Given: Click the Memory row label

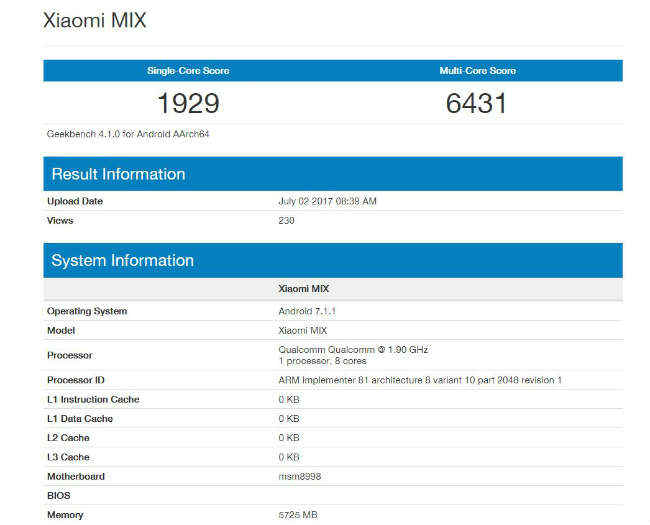Looking at the screenshot, I should [x=65, y=515].
